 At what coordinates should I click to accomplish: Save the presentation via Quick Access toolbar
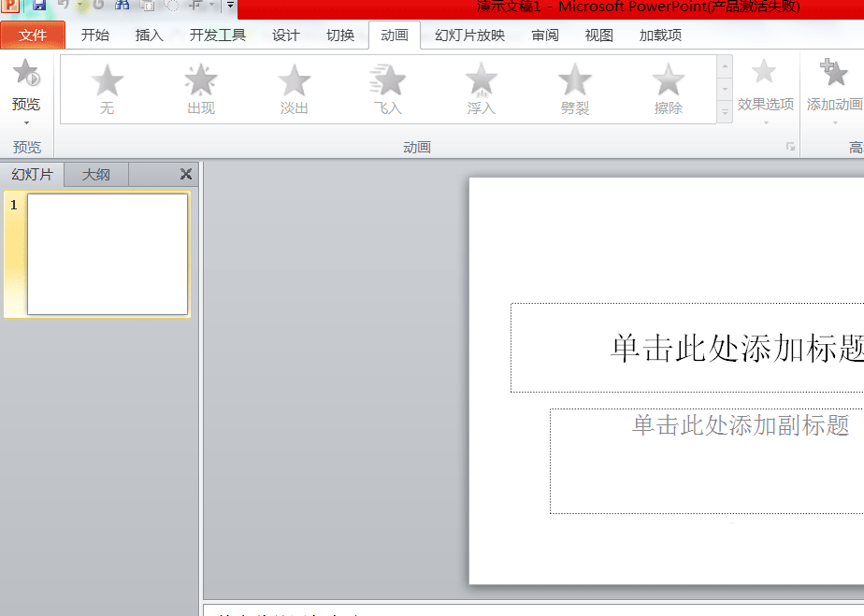click(37, 7)
